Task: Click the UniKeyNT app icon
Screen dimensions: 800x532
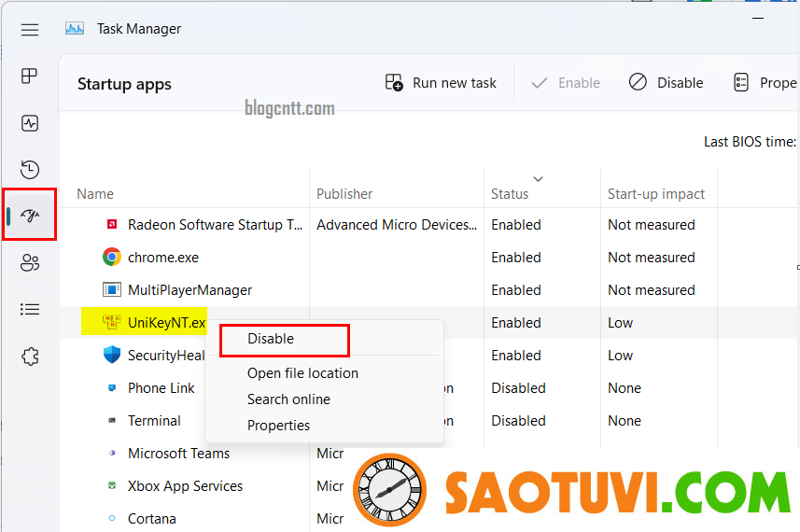Action: 111,322
